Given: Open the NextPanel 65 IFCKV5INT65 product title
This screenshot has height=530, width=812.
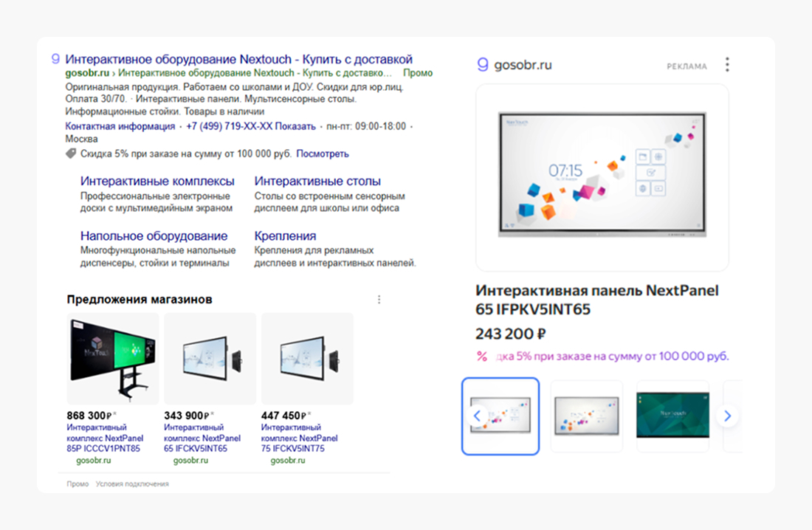Looking at the screenshot, I should (x=202, y=438).
